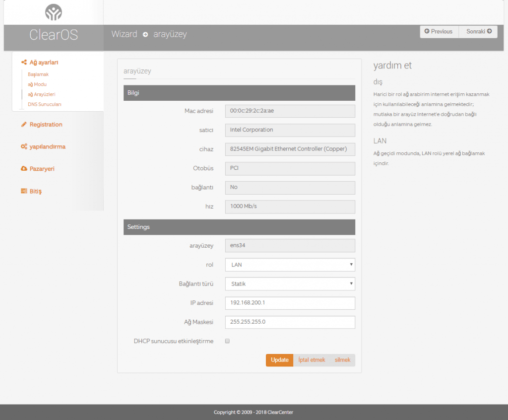This screenshot has width=508, height=420.
Task: Click the share icon beside Ağ ayarları
Action: point(24,63)
